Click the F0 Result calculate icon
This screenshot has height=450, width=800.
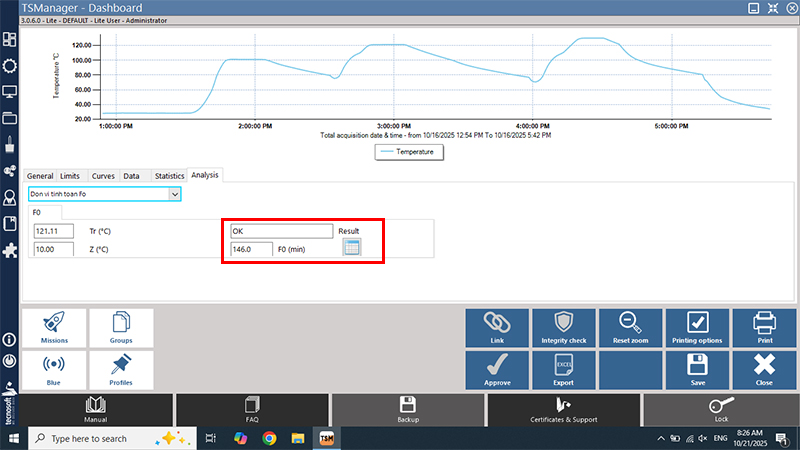[x=351, y=248]
